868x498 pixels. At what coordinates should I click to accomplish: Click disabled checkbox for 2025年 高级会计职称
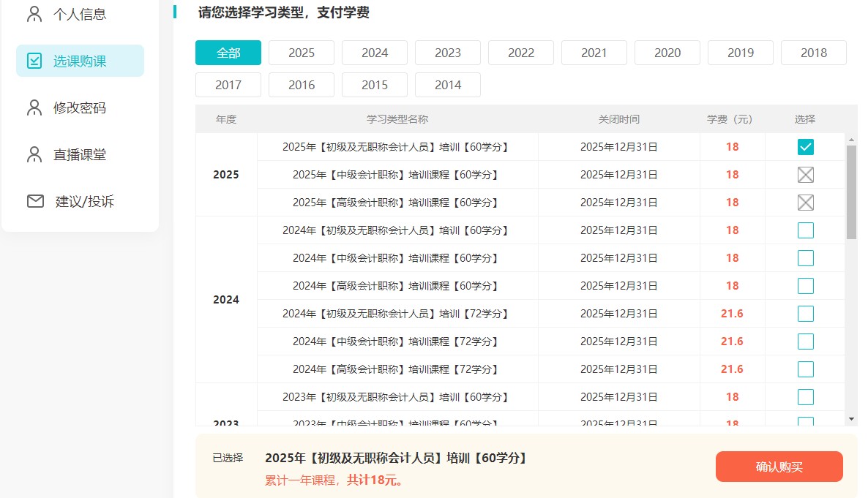(x=806, y=203)
